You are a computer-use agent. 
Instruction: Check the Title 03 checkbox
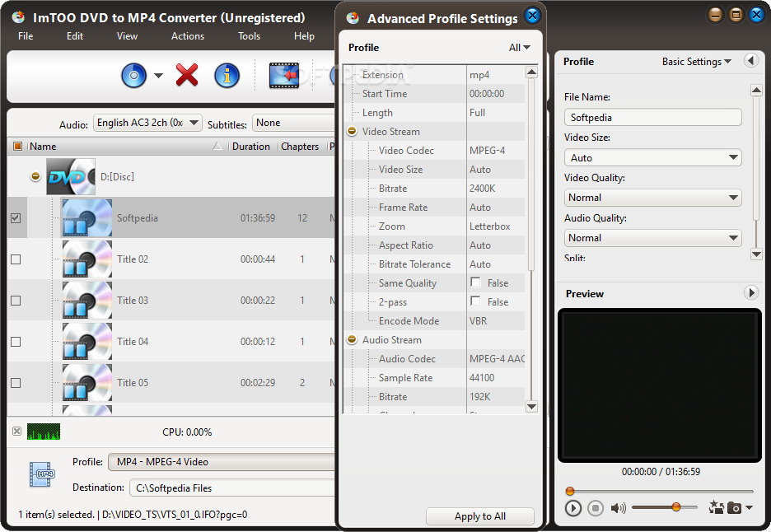[x=16, y=301]
